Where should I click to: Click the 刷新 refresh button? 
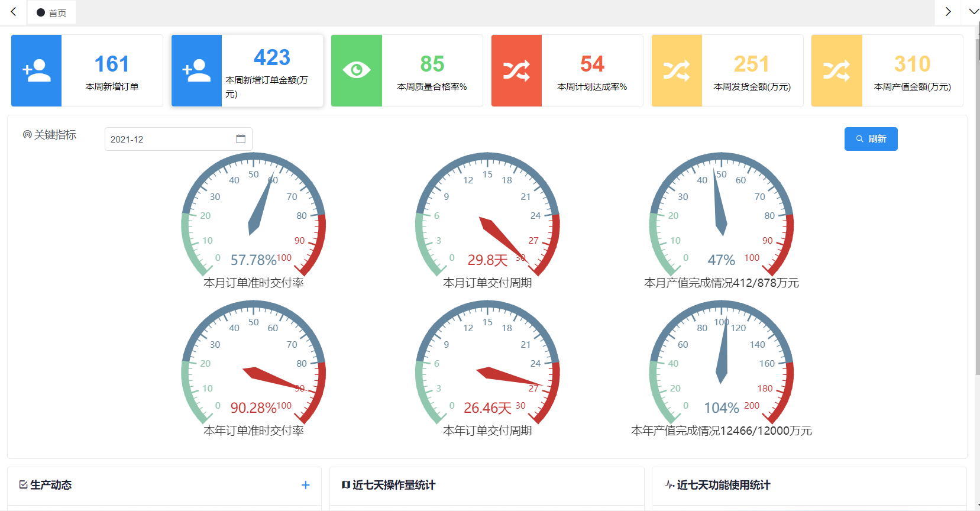tap(871, 139)
